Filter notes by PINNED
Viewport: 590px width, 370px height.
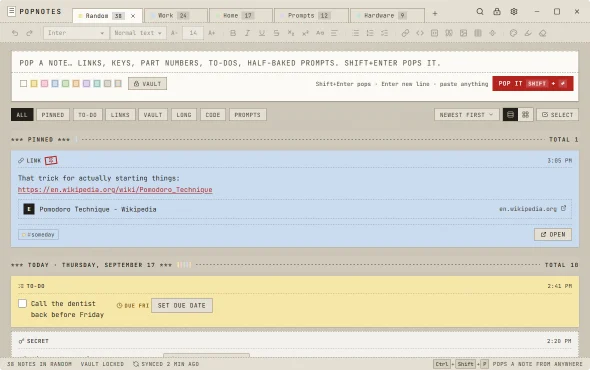click(x=53, y=114)
